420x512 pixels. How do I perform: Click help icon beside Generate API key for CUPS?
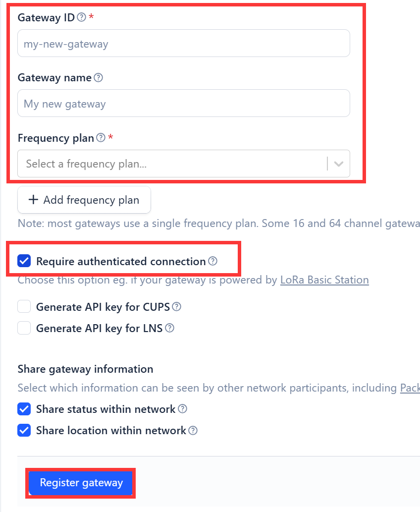coord(176,307)
